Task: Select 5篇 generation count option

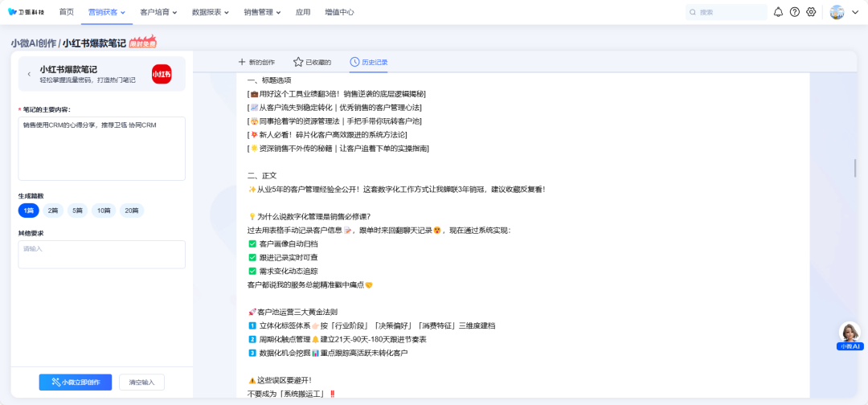Action: tap(77, 211)
